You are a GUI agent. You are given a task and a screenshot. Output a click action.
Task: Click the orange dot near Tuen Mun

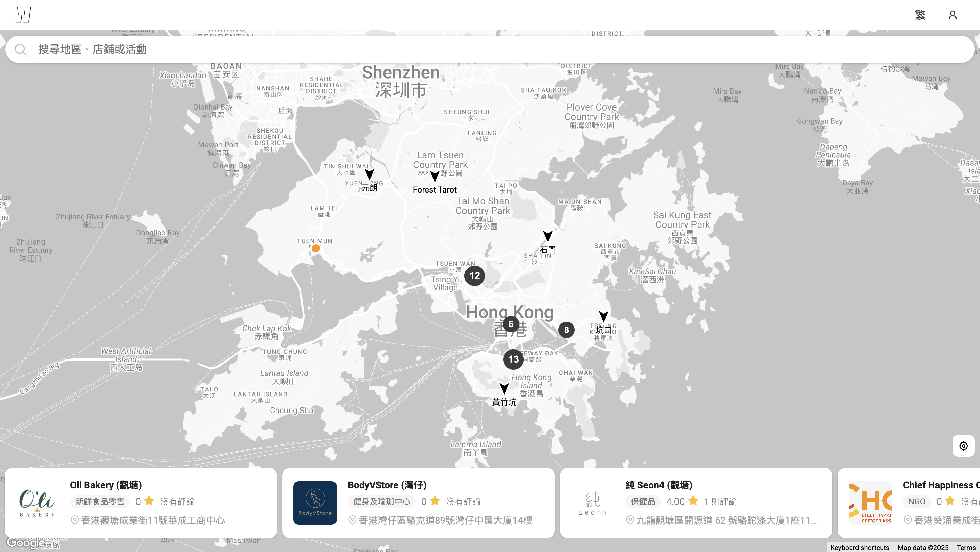tap(315, 248)
